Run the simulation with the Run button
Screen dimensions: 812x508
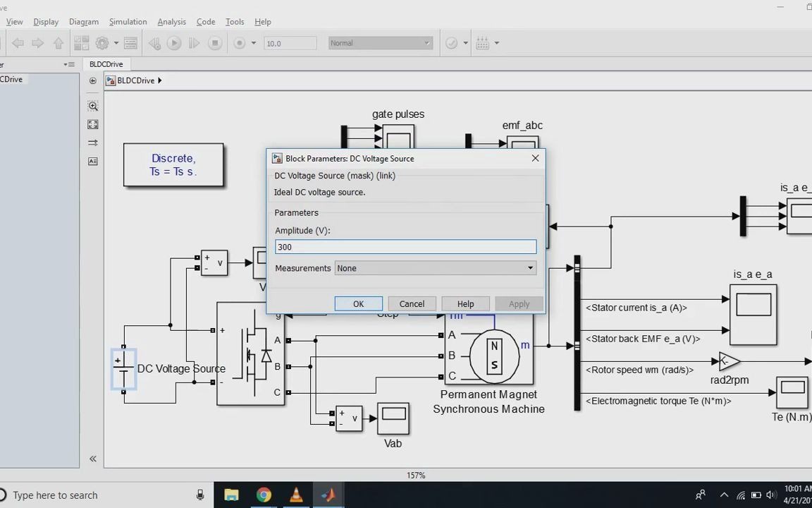174,43
